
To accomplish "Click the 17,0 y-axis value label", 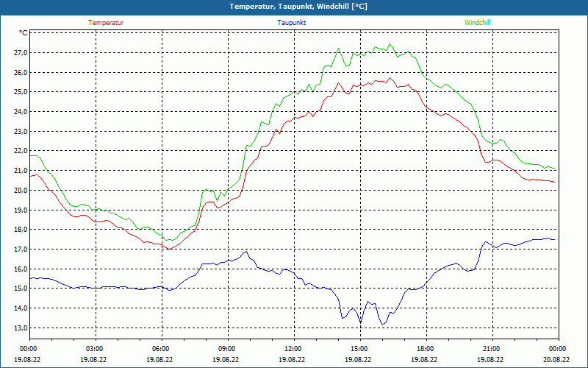I will (18, 250).
